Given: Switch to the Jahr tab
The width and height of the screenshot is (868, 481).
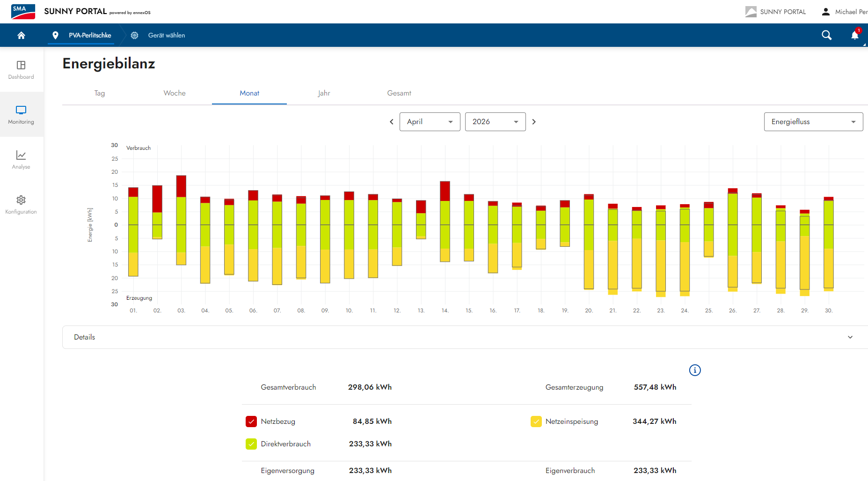Looking at the screenshot, I should tap(324, 93).
